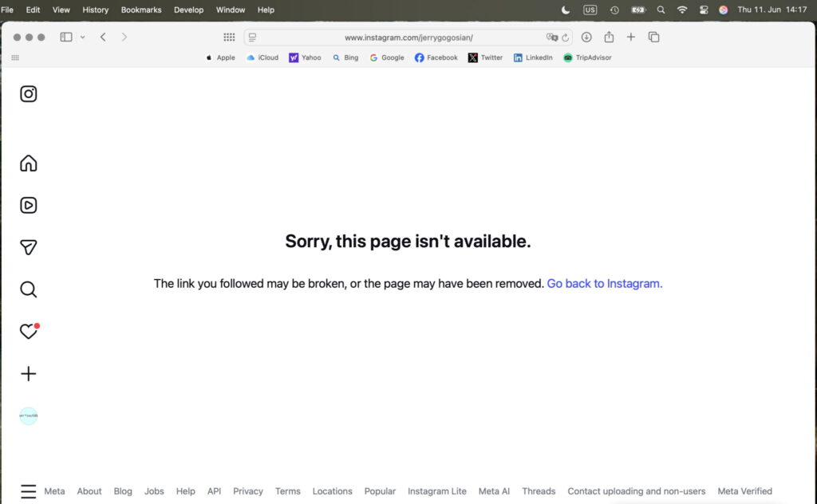817x504 pixels.
Task: Open US keyboard input source menu
Action: point(590,10)
